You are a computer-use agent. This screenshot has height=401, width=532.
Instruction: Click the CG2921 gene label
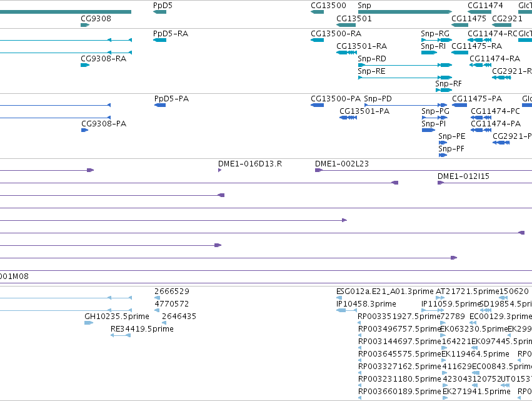[507, 19]
